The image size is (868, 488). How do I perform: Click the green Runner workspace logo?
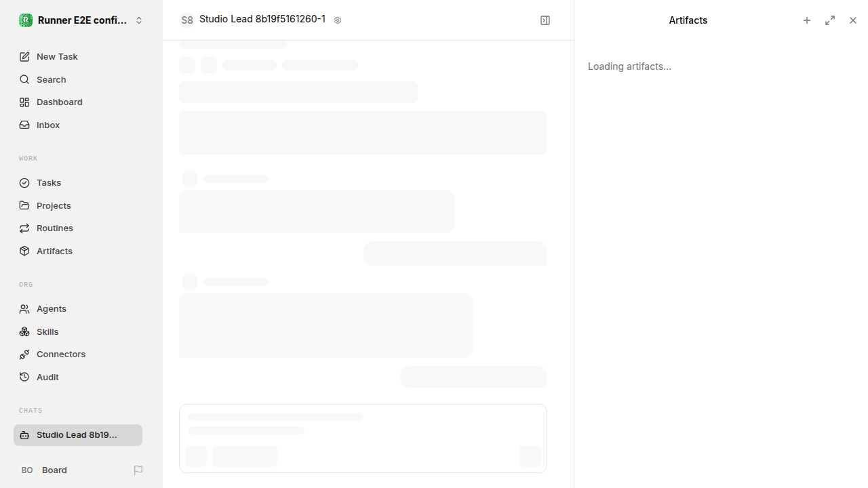[x=26, y=20]
